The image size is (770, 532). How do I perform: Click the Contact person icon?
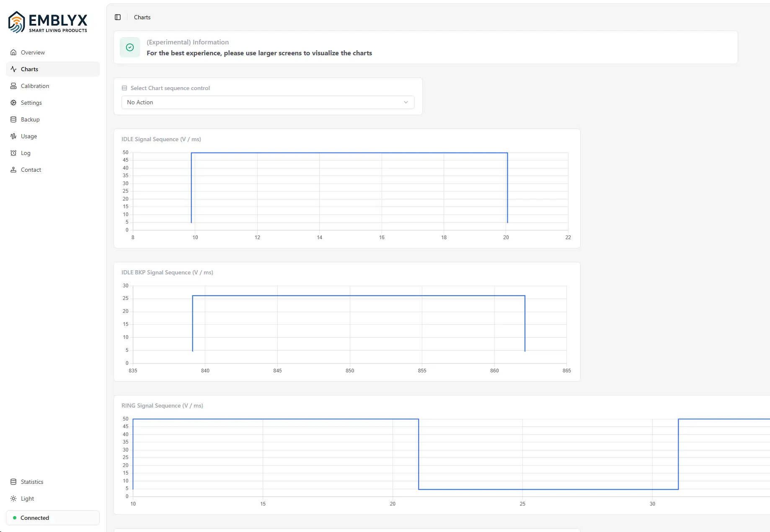pyautogui.click(x=13, y=170)
